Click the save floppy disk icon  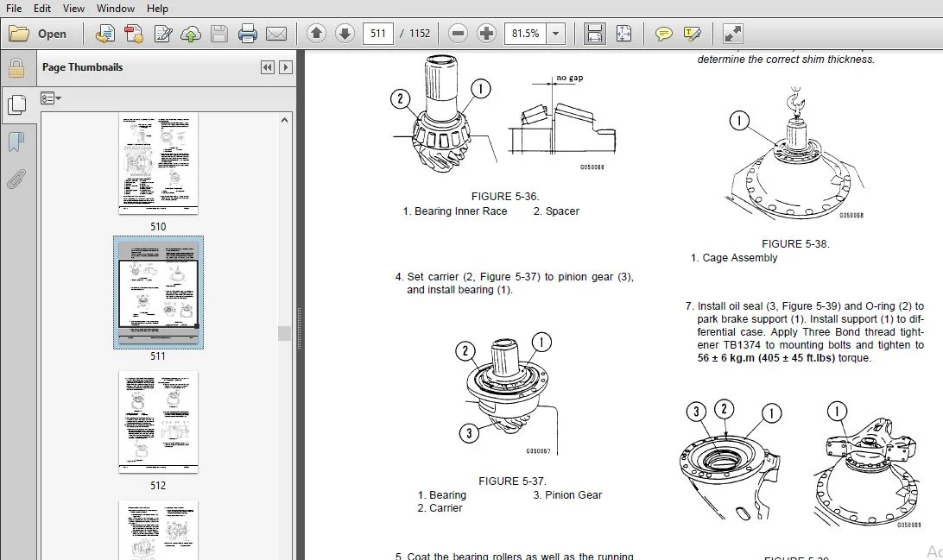pyautogui.click(x=219, y=34)
